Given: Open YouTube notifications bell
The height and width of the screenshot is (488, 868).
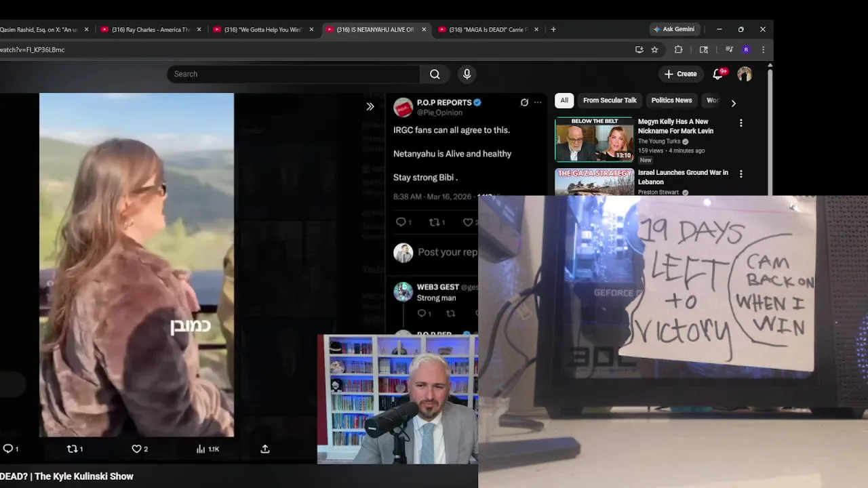Looking at the screenshot, I should pyautogui.click(x=717, y=74).
